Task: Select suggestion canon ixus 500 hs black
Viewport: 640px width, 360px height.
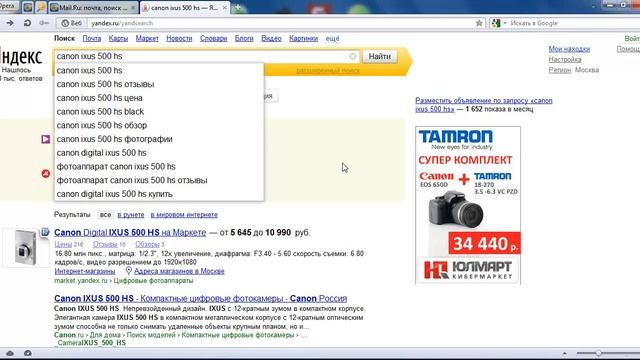Action: click(159, 111)
